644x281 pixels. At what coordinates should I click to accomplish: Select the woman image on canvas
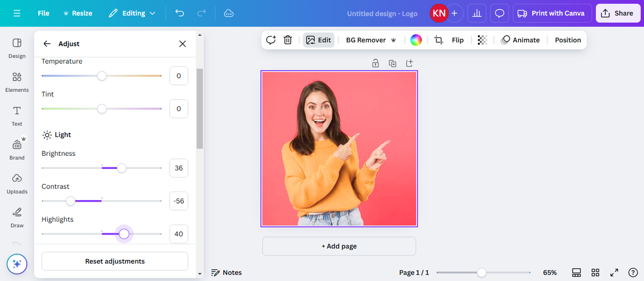339,149
